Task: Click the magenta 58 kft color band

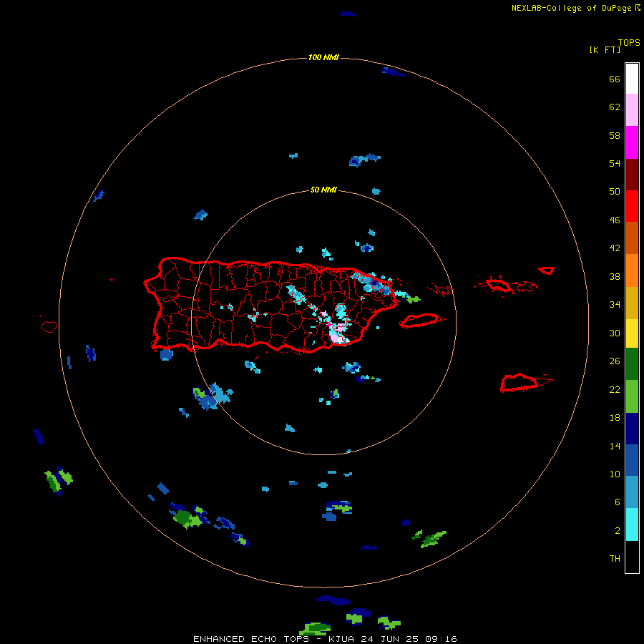Action: [x=632, y=142]
